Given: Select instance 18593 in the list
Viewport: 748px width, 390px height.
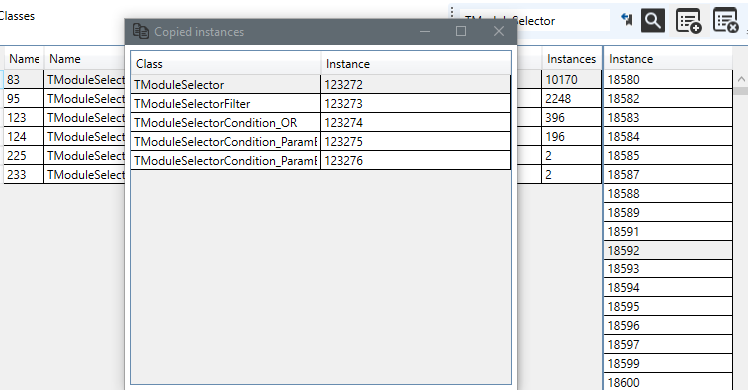Looking at the screenshot, I should 668,269.
